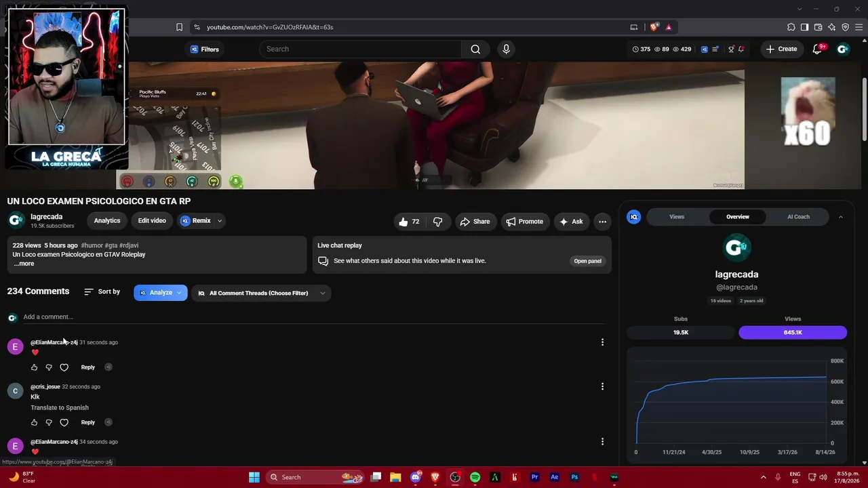The image size is (868, 488).
Task: Open vidIQ Filters button
Action: [x=204, y=49]
